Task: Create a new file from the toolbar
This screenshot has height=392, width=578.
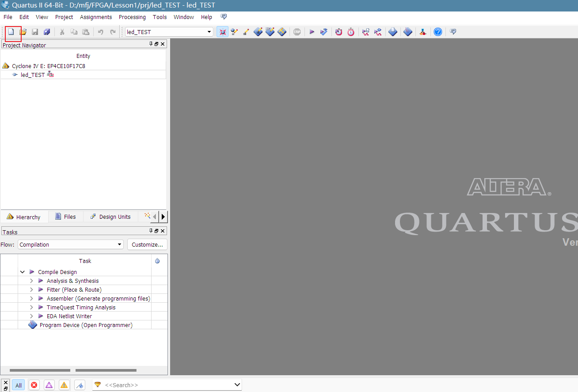Action: [11, 32]
